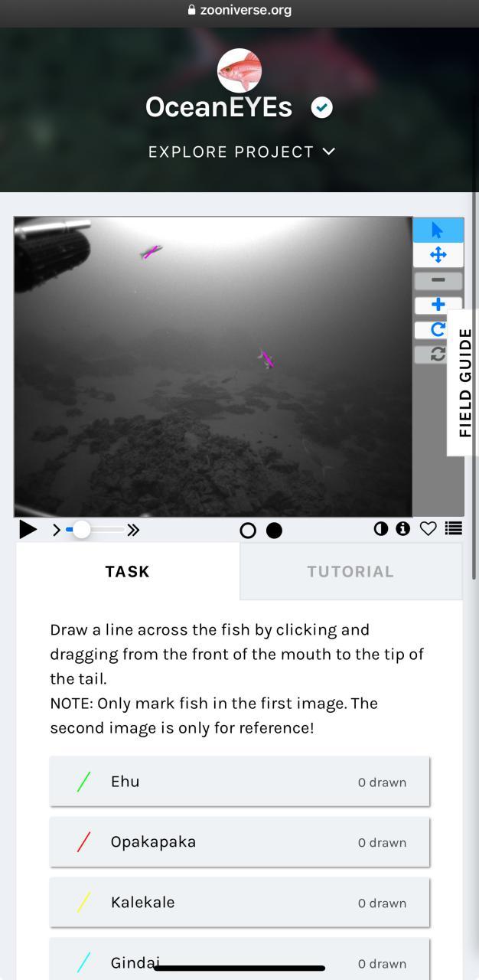Expand the Explore Project menu
This screenshot has height=980, width=479.
click(242, 152)
